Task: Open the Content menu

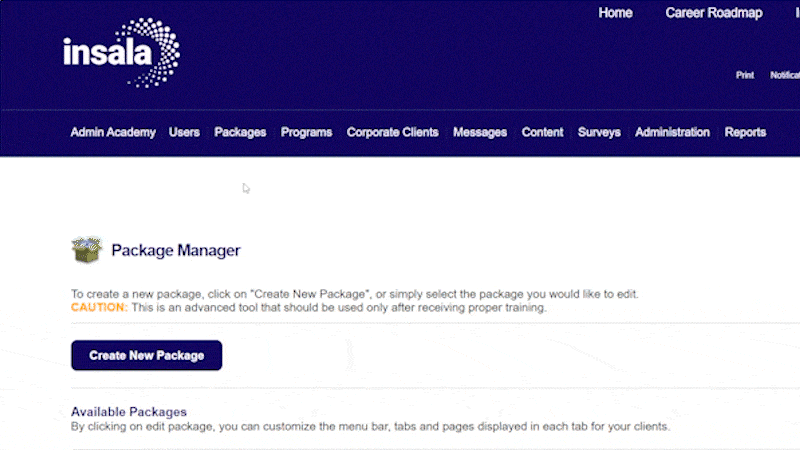Action: pyautogui.click(x=542, y=132)
